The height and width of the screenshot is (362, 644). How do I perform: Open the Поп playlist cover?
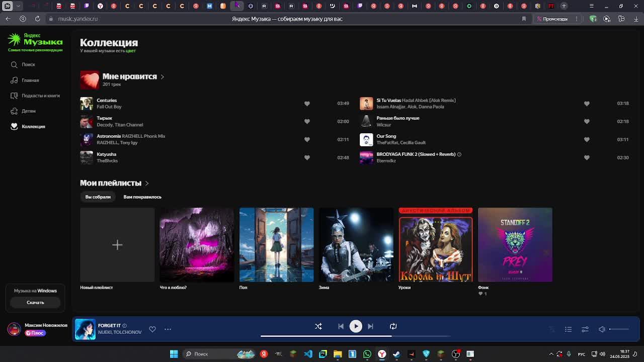276,245
